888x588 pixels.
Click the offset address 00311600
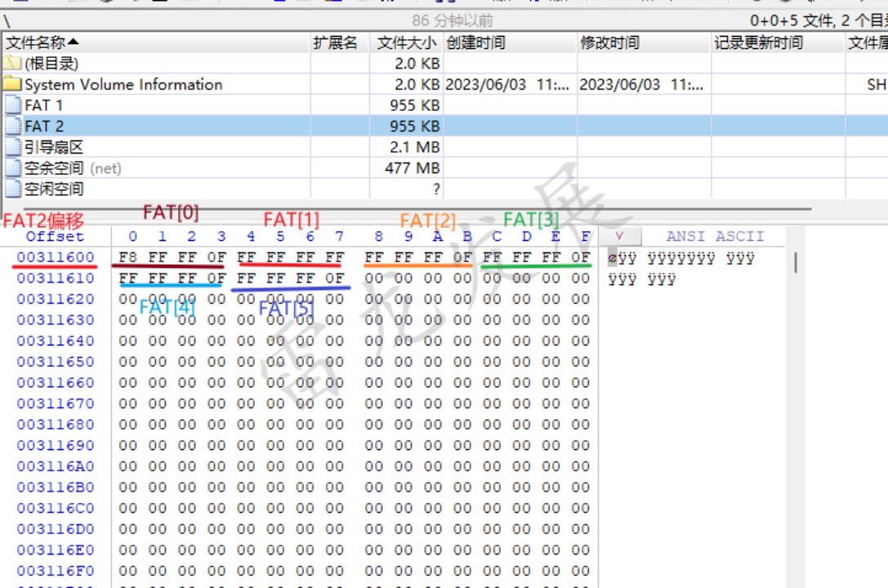tap(55, 257)
